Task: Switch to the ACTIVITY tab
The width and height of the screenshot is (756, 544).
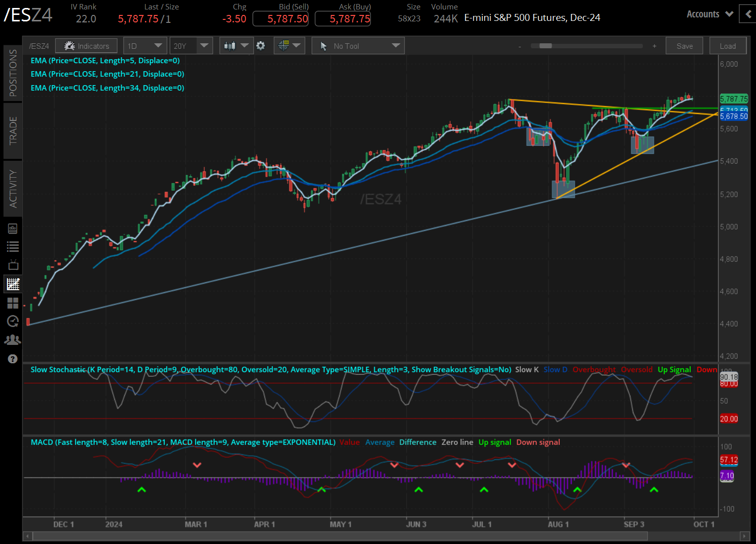Action: tap(13, 189)
